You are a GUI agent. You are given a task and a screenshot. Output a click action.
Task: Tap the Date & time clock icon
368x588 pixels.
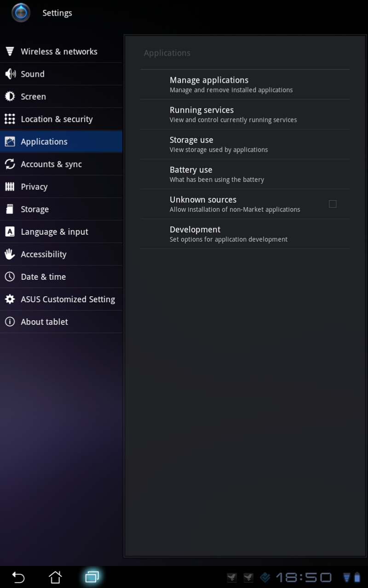pos(10,277)
